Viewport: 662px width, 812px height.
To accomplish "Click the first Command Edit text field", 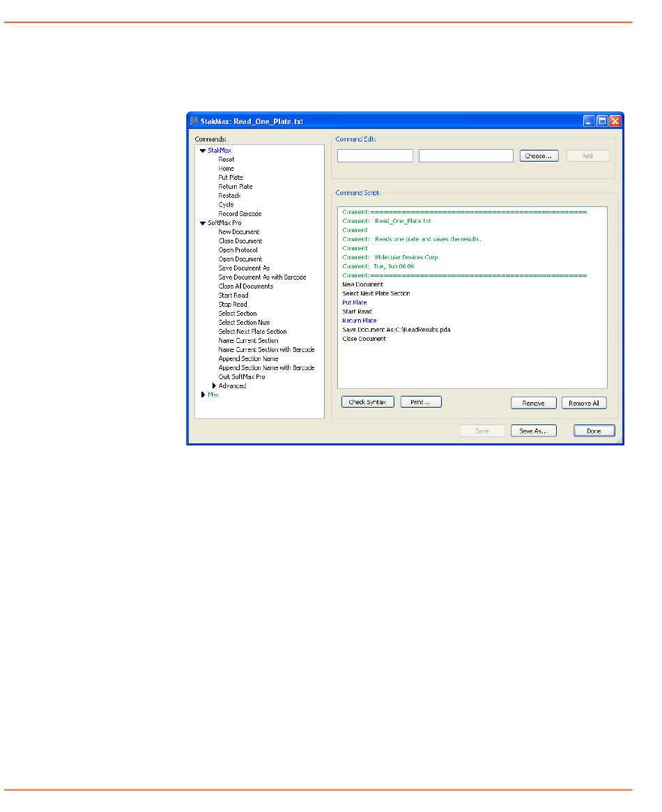I will pos(375,156).
